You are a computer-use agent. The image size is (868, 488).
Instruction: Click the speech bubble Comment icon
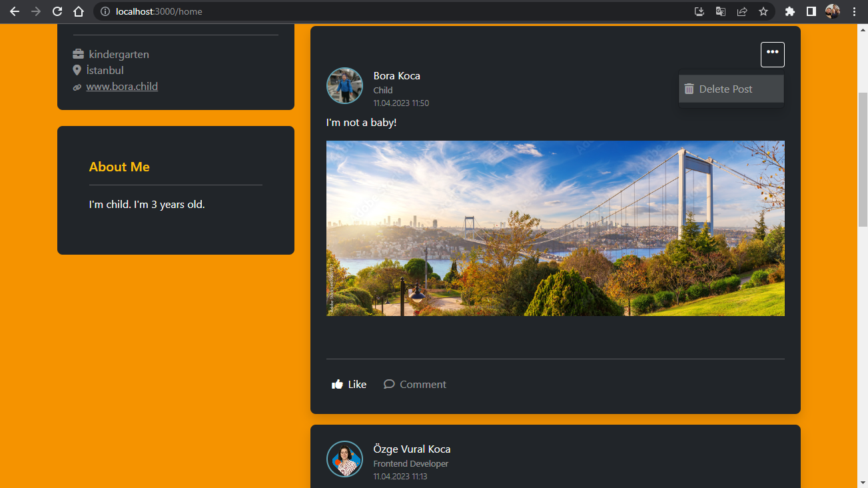coord(388,384)
